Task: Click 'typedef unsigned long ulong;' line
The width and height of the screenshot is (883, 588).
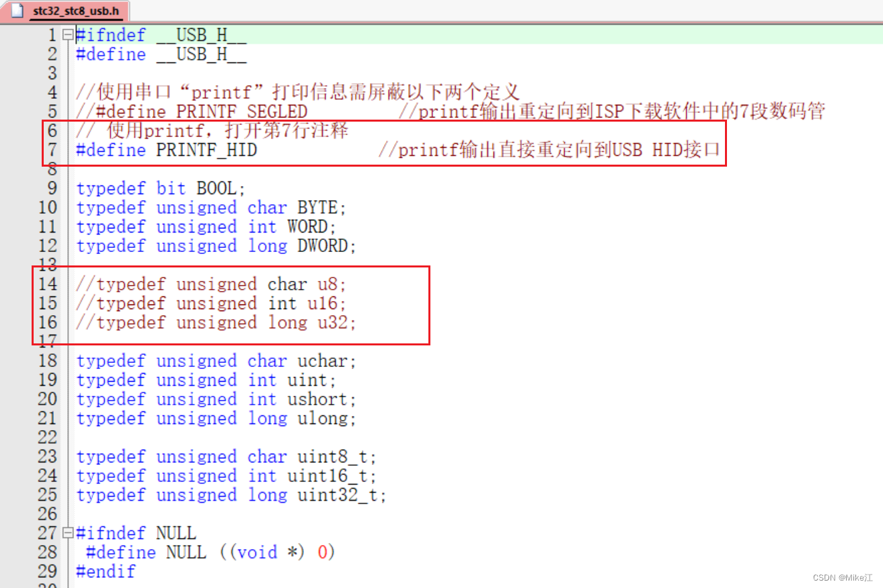Action: (217, 418)
